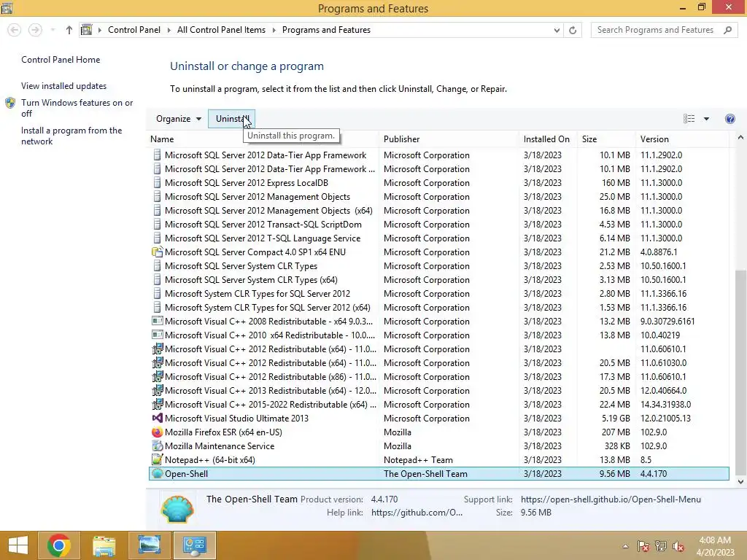747x560 pixels.
Task: Open recent locations dropdown next to Forward arrow
Action: point(53,30)
